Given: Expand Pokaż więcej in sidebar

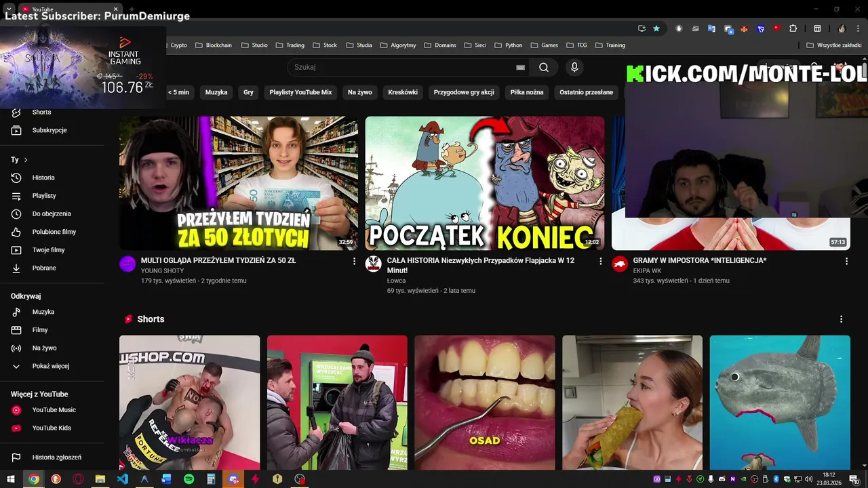Looking at the screenshot, I should (50, 366).
